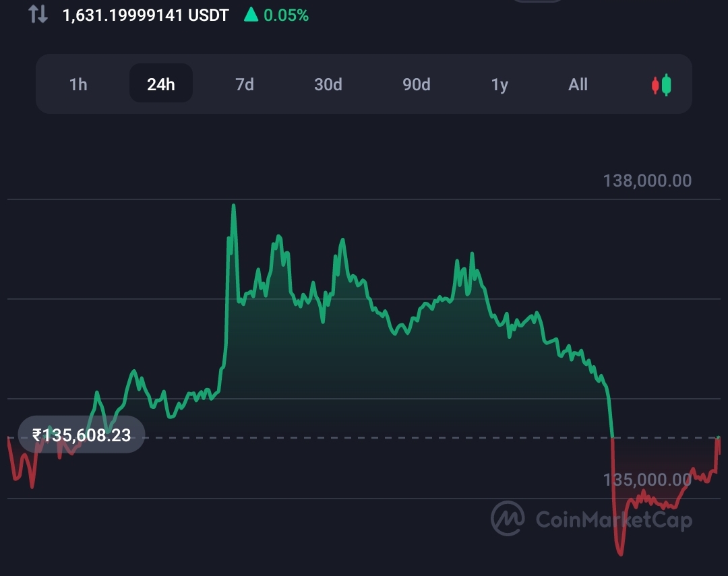Click the CoinMarketCap logo watermark
Screen dimensions: 728x576
coord(508,519)
